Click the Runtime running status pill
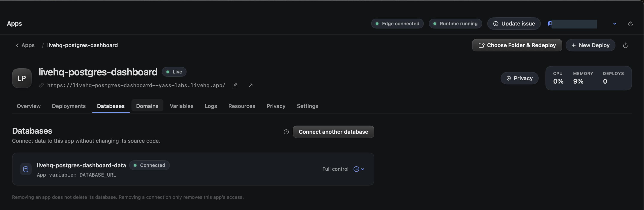The width and height of the screenshot is (644, 210). (455, 24)
